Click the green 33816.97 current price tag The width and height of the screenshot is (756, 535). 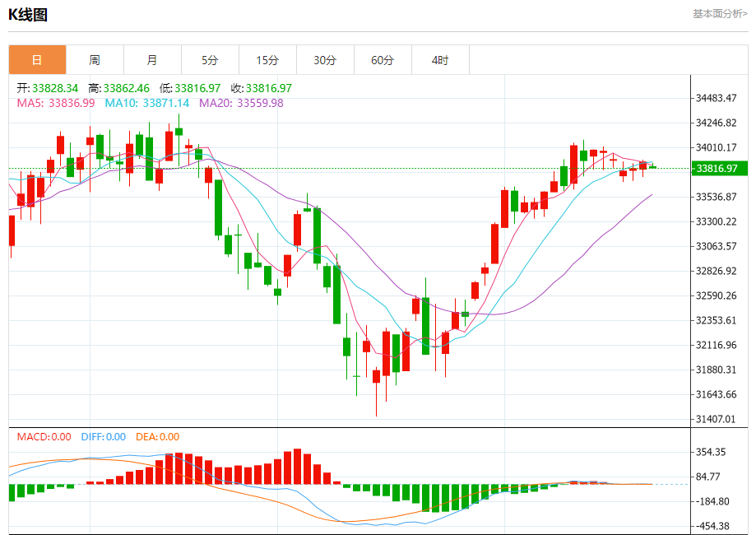coord(719,169)
